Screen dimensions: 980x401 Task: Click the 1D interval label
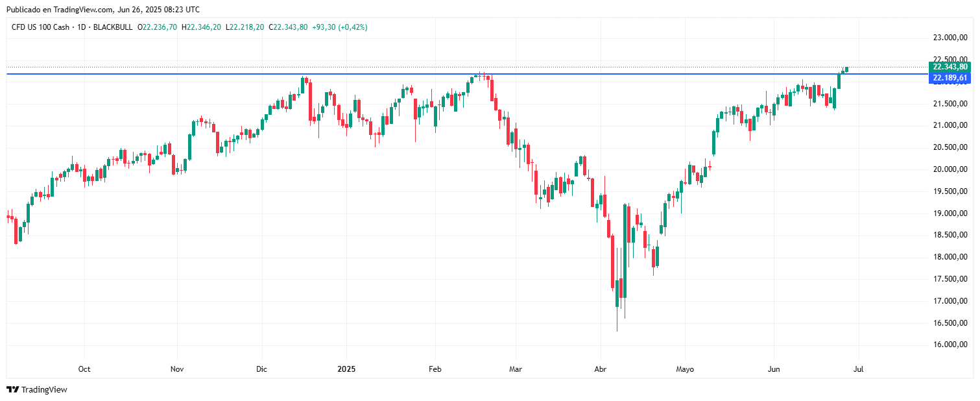82,27
